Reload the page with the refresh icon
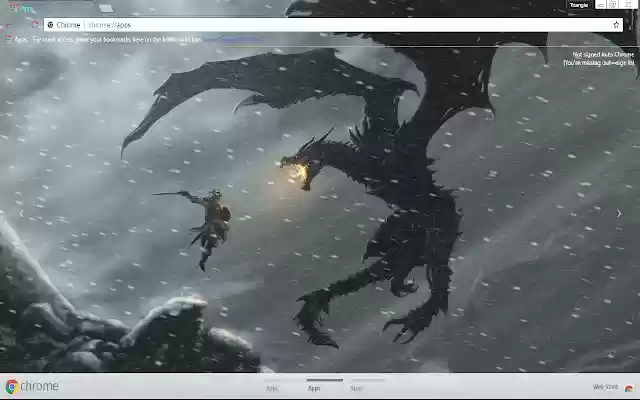640x400 pixels. pyautogui.click(x=36, y=24)
